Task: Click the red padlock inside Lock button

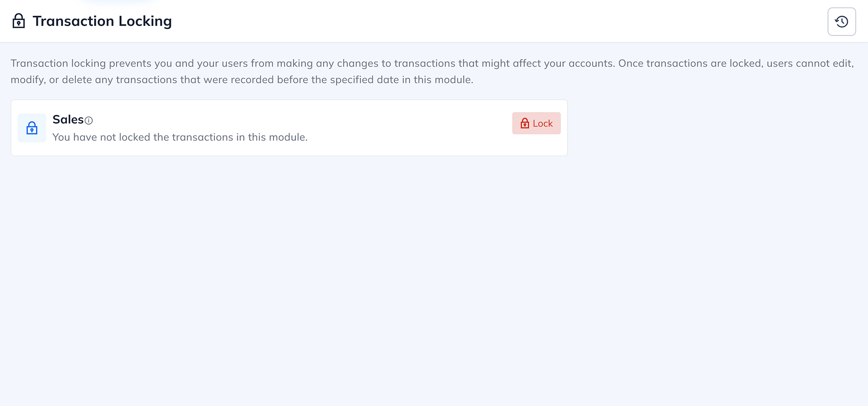Action: [524, 123]
